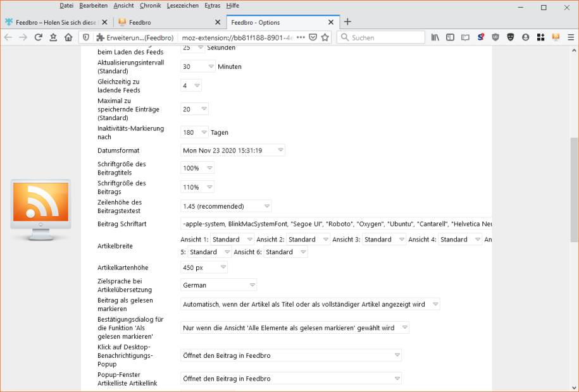579x392 pixels.
Task: Open the Bearbeiten menu
Action: [94, 6]
